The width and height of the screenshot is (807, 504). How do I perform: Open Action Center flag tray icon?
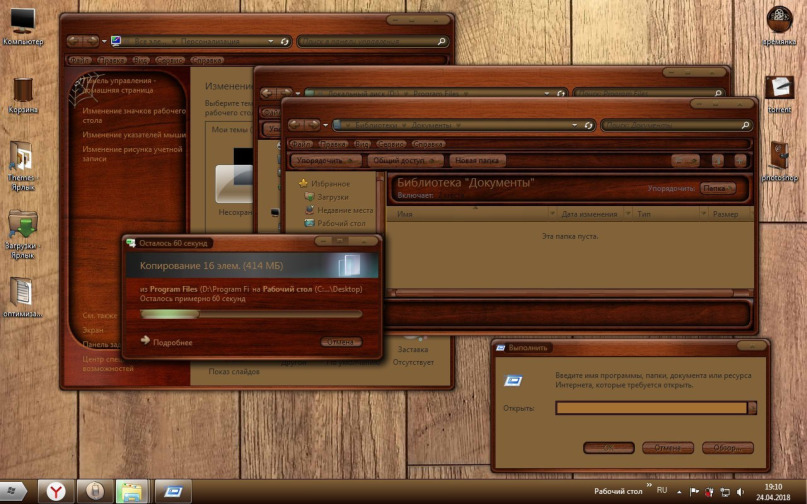click(x=694, y=492)
